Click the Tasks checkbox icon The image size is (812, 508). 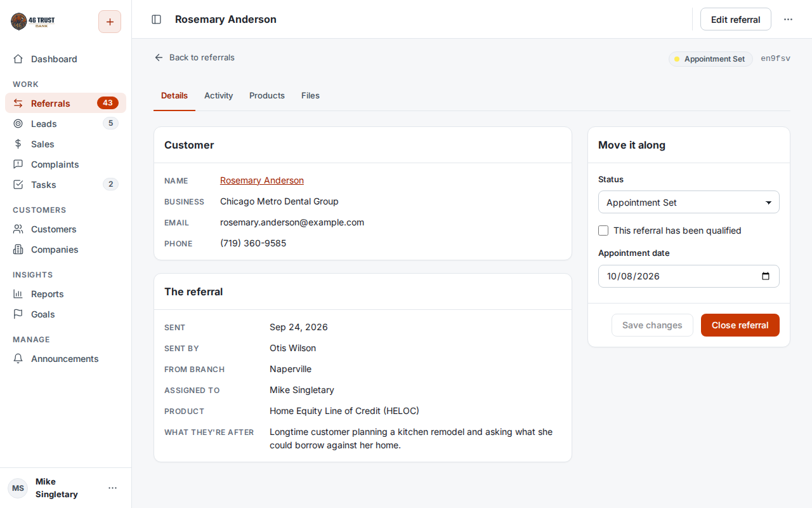18,185
